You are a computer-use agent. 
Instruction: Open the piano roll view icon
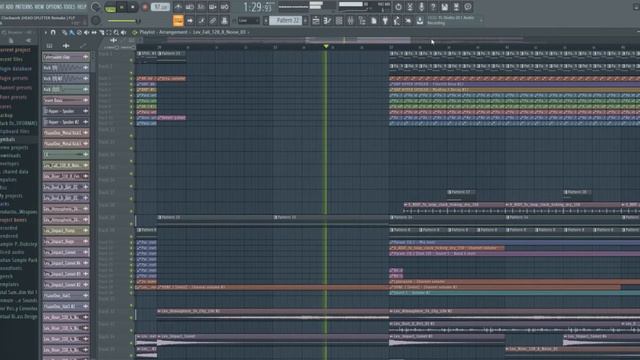[x=327, y=20]
